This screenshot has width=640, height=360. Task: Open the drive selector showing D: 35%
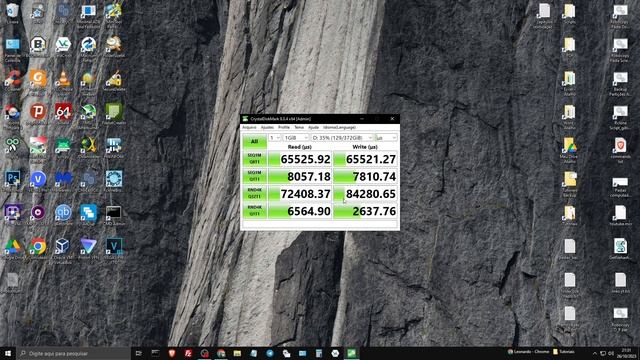342,138
